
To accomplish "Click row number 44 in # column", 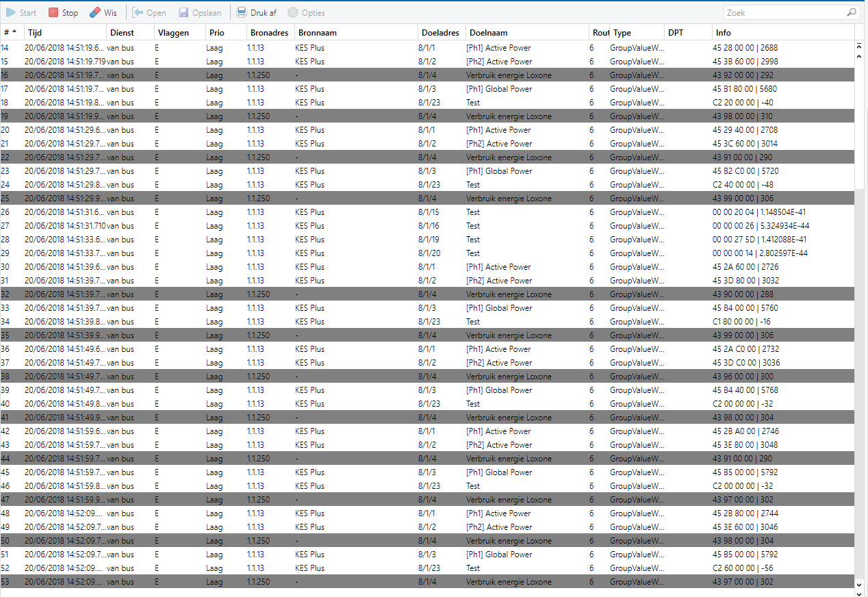I will pyautogui.click(x=5, y=459).
